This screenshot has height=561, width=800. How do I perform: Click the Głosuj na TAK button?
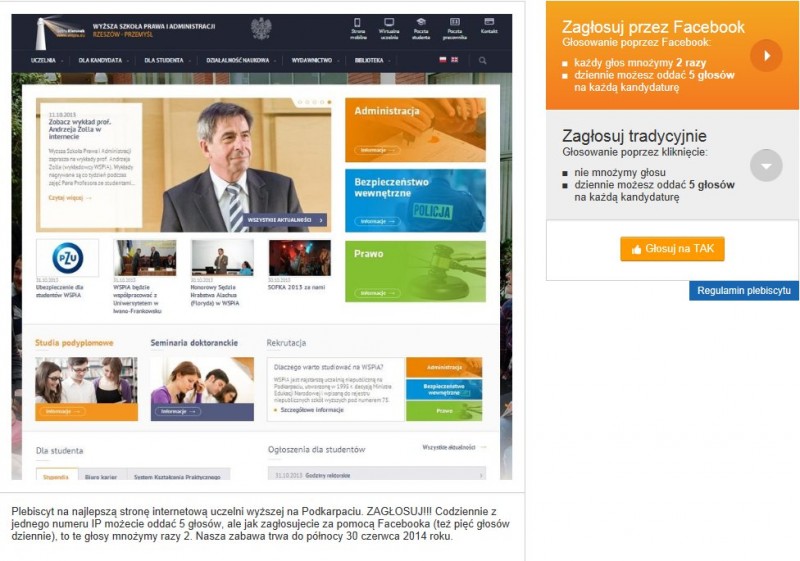coord(672,249)
